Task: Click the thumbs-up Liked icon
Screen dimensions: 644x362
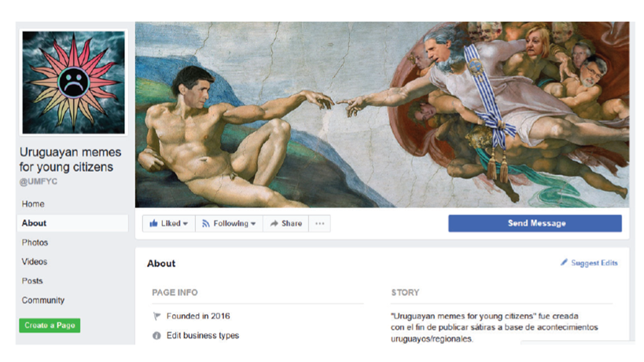Action: click(153, 224)
